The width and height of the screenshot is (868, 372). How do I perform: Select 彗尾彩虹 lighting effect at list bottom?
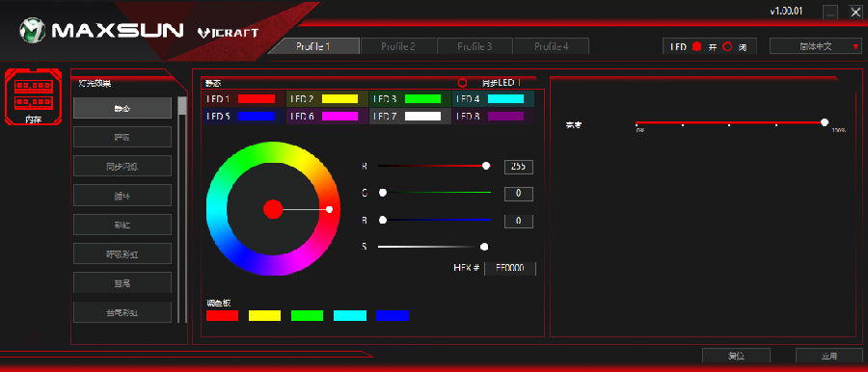122,312
